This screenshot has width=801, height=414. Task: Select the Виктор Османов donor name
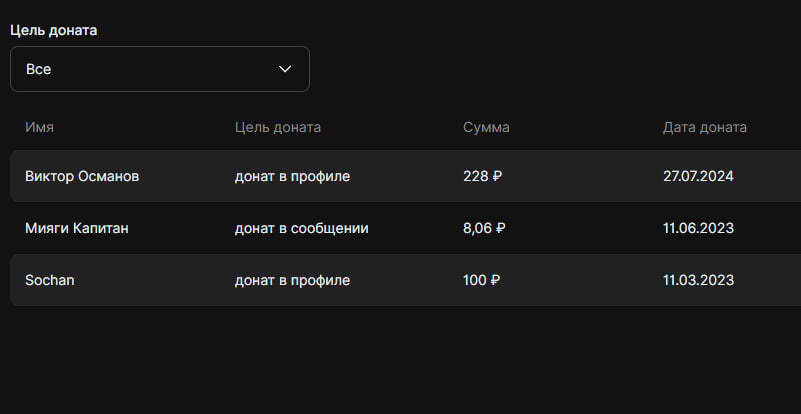[82, 176]
